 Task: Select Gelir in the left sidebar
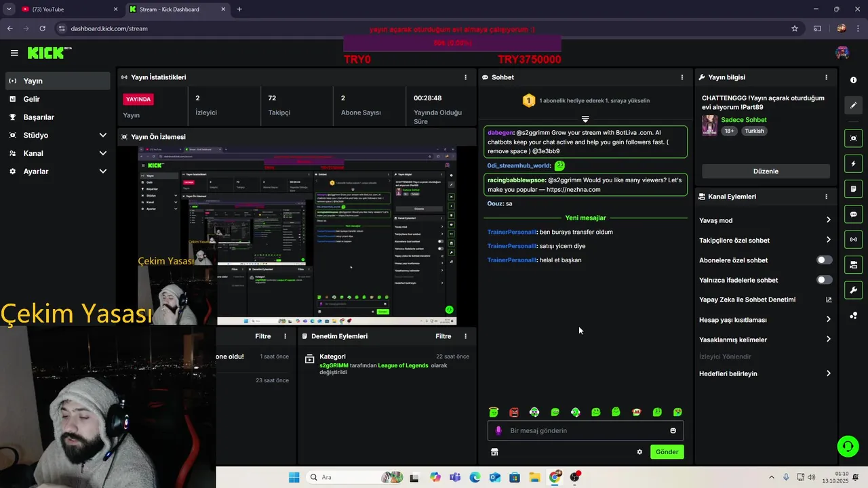[57, 99]
